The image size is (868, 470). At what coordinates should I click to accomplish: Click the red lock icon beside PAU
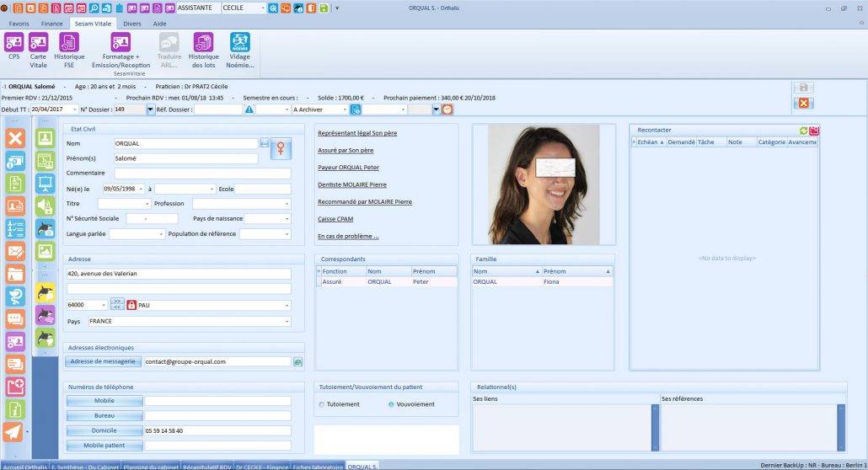click(x=131, y=305)
